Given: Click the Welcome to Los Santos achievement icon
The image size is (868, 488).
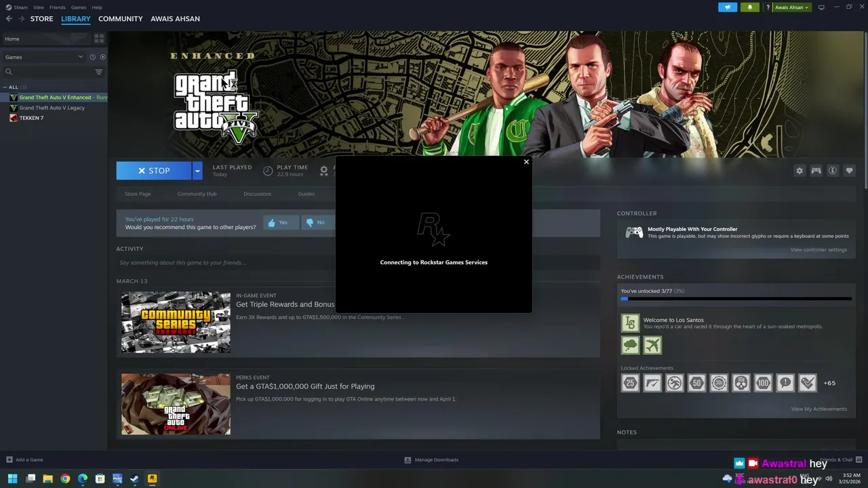Looking at the screenshot, I should [x=630, y=323].
